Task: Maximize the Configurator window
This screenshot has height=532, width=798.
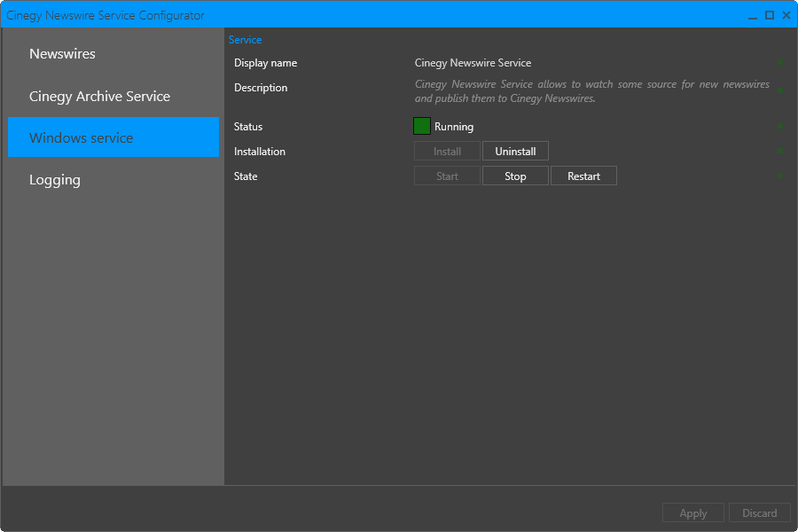Action: tap(770, 15)
